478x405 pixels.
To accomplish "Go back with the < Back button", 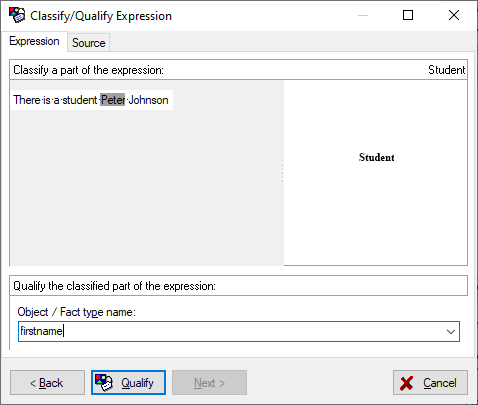I will pyautogui.click(x=47, y=383).
